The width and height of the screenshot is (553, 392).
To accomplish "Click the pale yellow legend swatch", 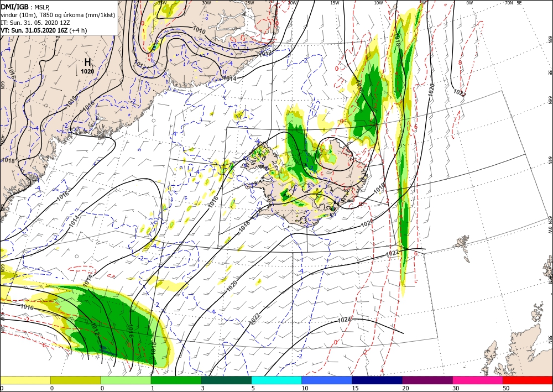I will point(25,380).
